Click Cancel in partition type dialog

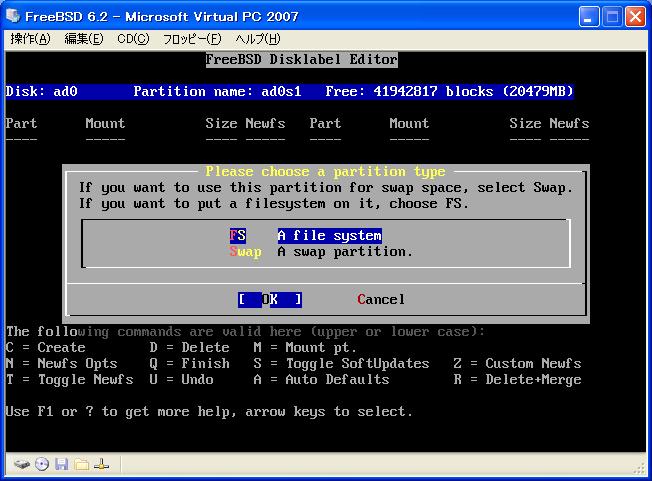click(x=381, y=299)
